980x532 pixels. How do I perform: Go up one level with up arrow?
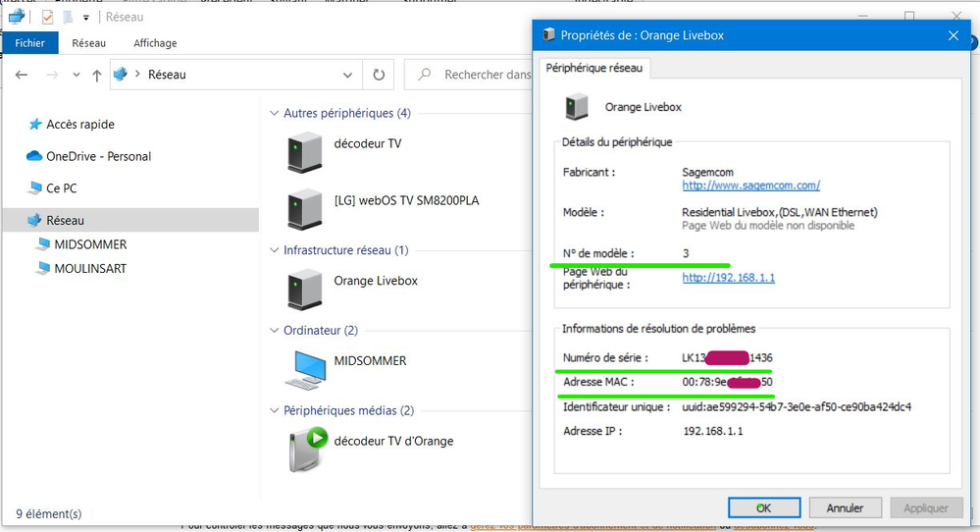(x=96, y=75)
